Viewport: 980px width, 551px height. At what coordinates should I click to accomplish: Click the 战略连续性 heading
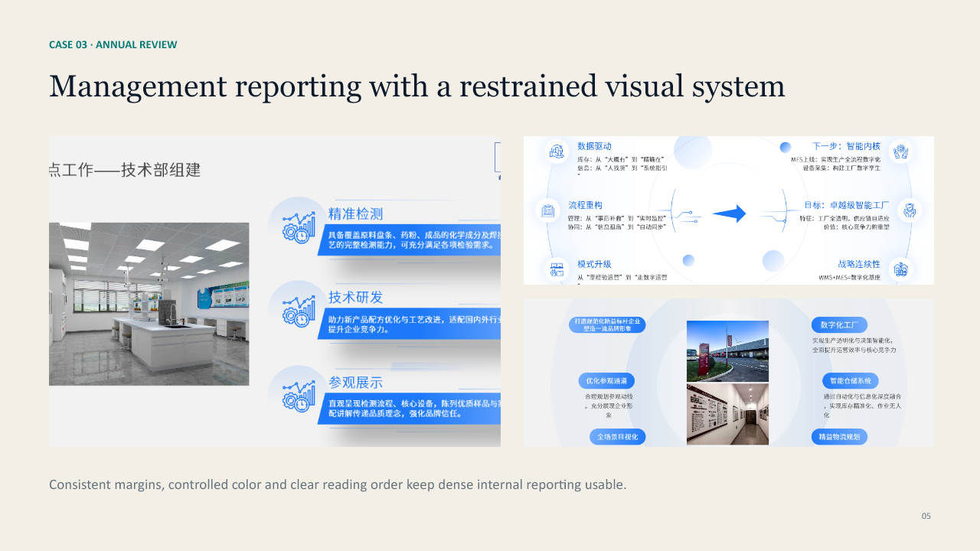click(x=859, y=264)
